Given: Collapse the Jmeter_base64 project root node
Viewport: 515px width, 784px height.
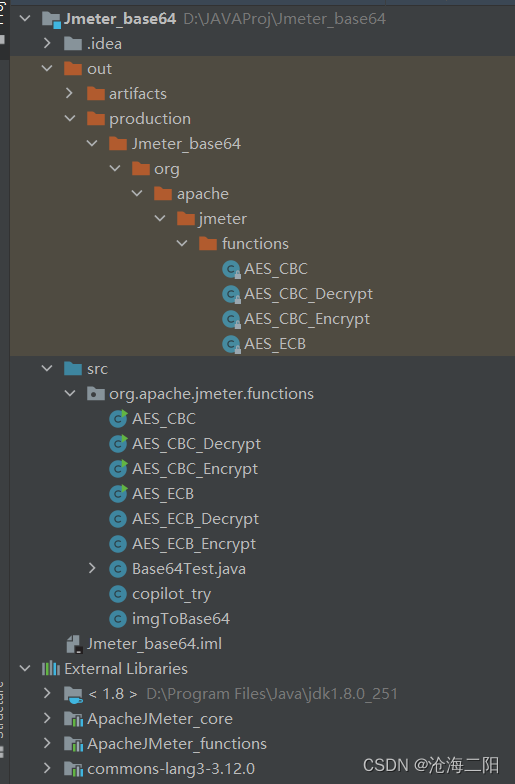Looking at the screenshot, I should [x=24, y=19].
